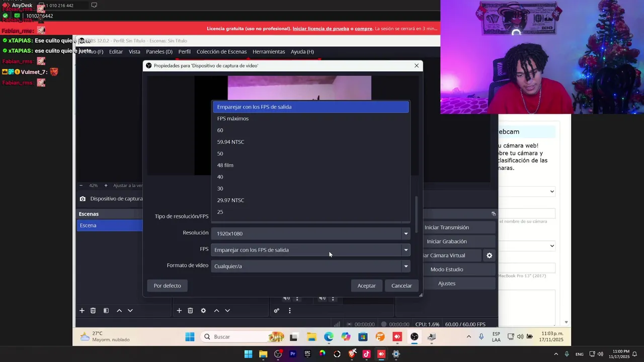Click the controls dock pop-out icon
This screenshot has width=644, height=362.
click(x=493, y=214)
